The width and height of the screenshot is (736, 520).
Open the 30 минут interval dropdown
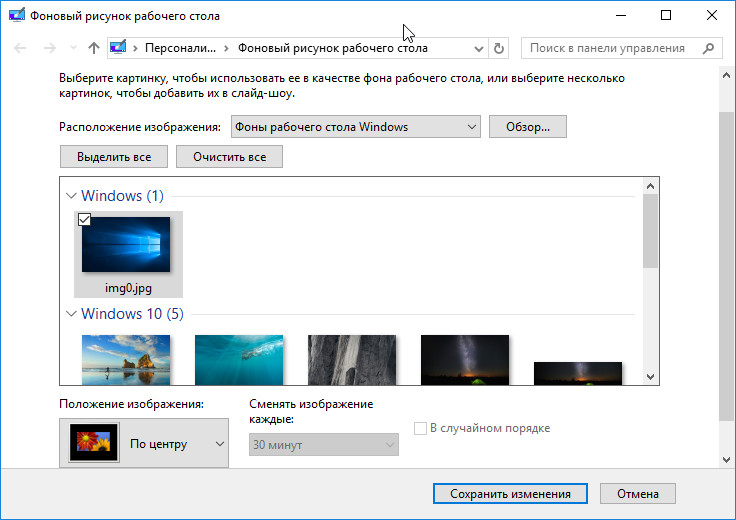coord(323,445)
